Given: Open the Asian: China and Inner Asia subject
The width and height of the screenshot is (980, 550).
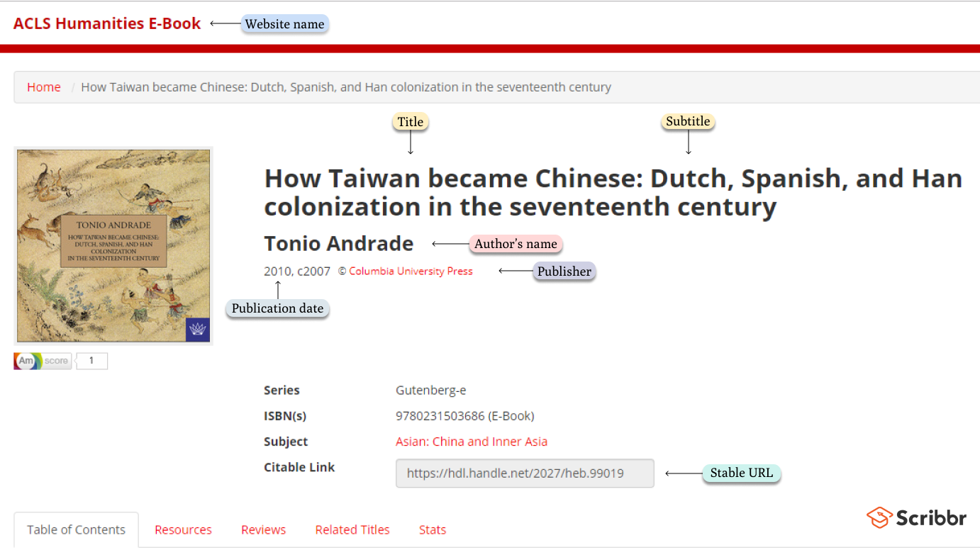Looking at the screenshot, I should [472, 441].
